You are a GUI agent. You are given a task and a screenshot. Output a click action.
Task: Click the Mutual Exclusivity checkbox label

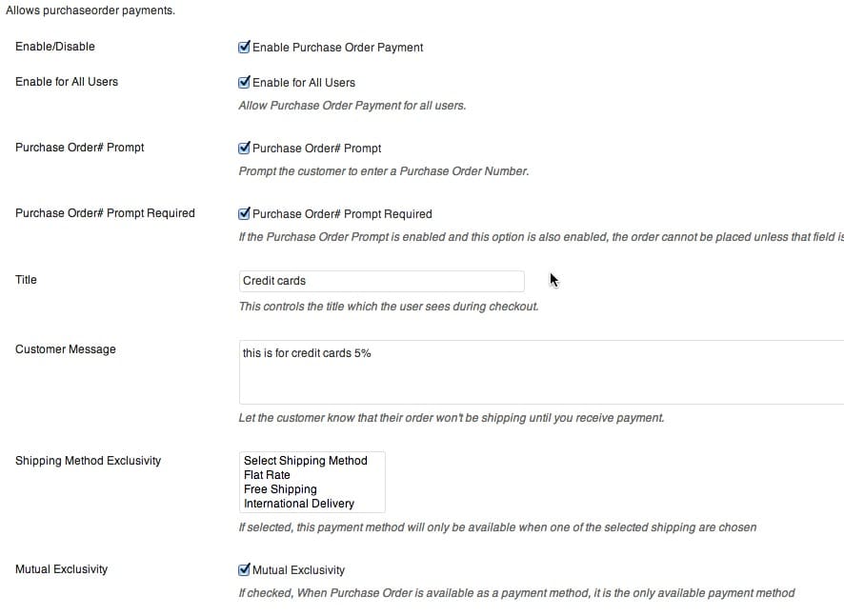click(299, 570)
